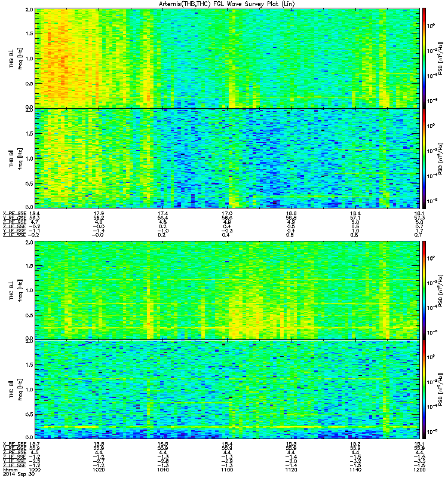Click the THC B-parallel spectrogram panel

tap(227, 390)
